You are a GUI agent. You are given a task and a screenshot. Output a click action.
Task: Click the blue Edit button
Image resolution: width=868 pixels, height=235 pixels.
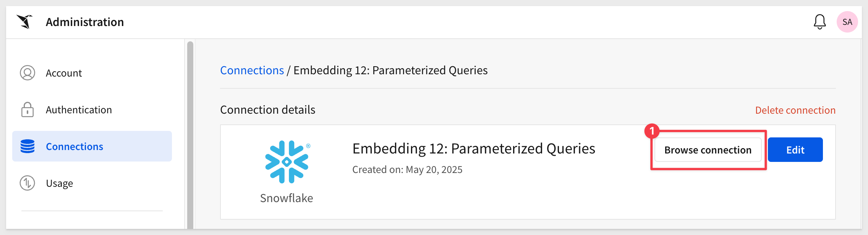pyautogui.click(x=795, y=150)
